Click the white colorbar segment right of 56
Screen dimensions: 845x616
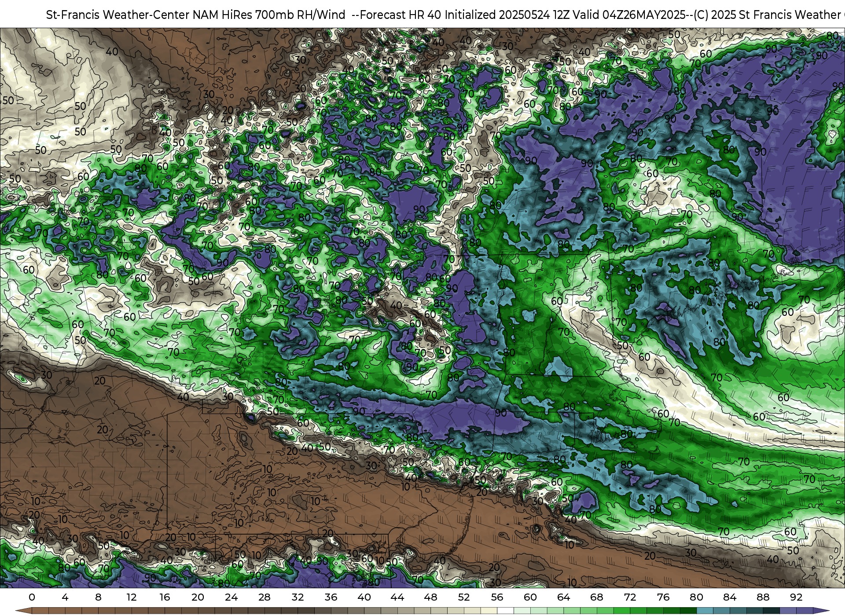click(505, 611)
